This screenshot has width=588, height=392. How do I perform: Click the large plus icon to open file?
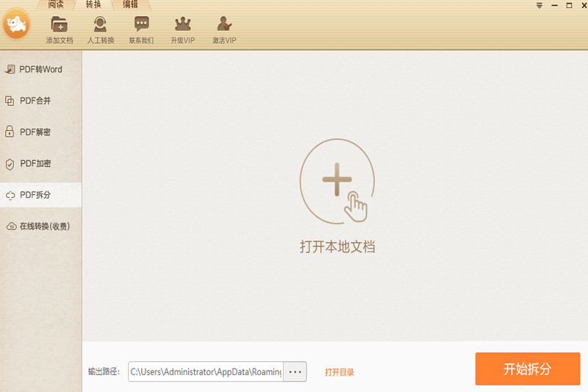[x=337, y=182]
